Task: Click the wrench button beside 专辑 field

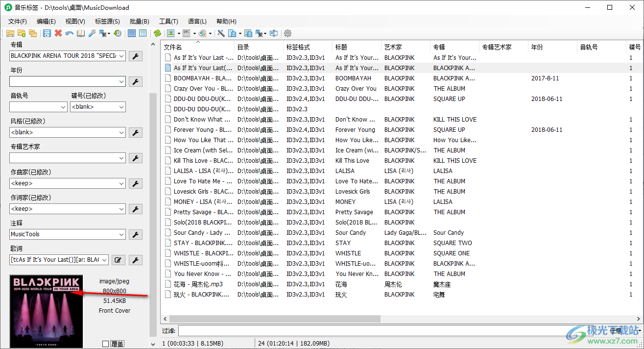Action: [x=136, y=56]
